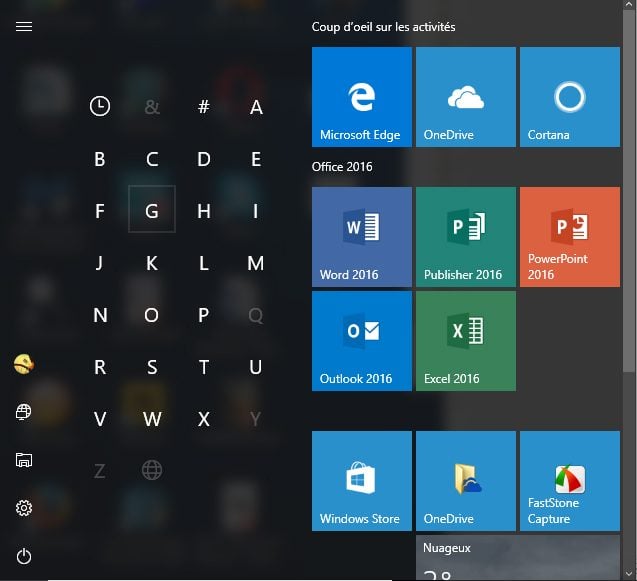Show apps under letter W
Image resolution: width=637 pixels, height=581 pixels.
pos(152,418)
